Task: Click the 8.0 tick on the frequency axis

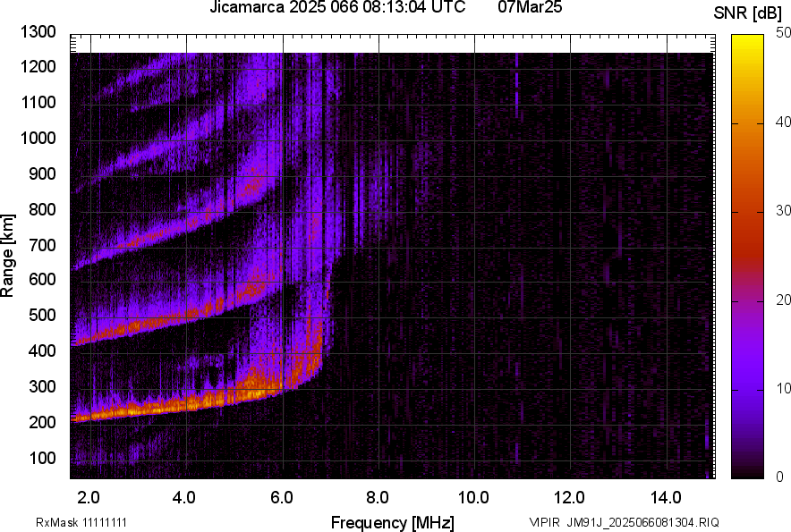Action: pos(378,497)
